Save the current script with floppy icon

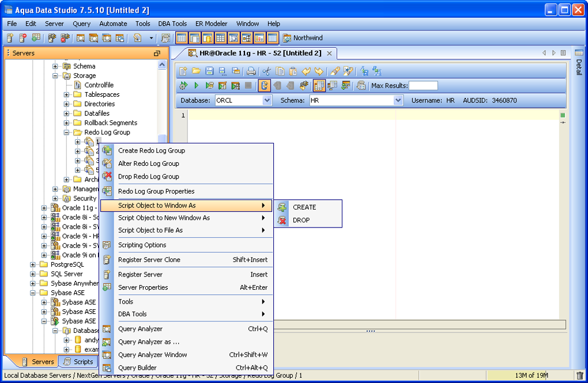209,71
